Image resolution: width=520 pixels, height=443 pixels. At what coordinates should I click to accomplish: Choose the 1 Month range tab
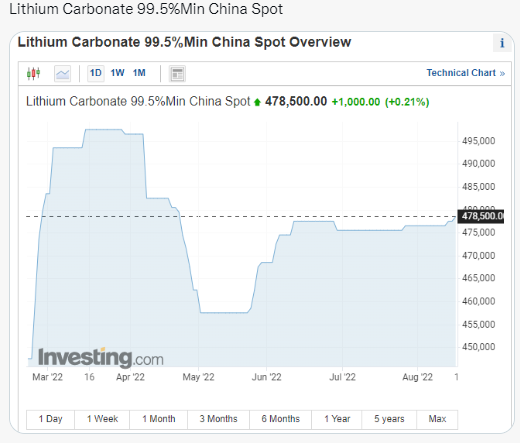pyautogui.click(x=159, y=419)
